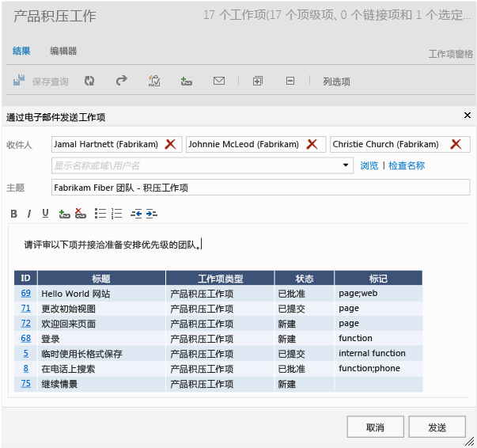
Task: Select the '临时使用长格式保存' title cell
Action: pyautogui.click(x=101, y=354)
